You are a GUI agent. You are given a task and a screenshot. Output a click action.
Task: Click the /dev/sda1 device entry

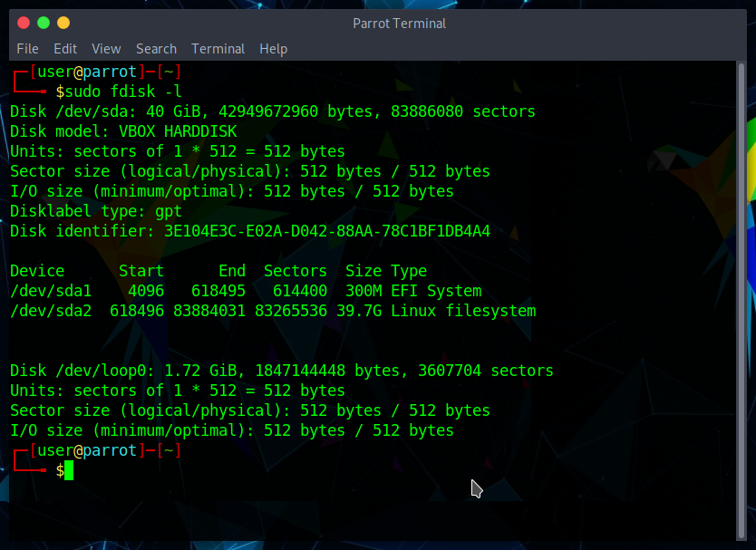coord(51,291)
